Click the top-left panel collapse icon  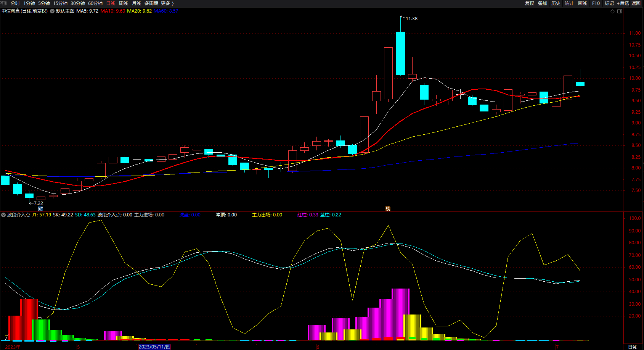click(4, 3)
